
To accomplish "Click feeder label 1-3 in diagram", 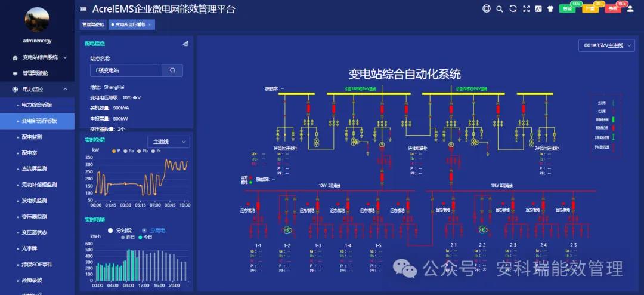I will pyautogui.click(x=318, y=245).
